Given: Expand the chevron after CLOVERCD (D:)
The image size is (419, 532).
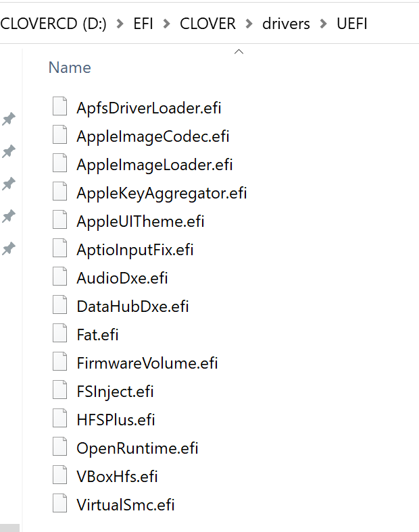Looking at the screenshot, I should [120, 24].
